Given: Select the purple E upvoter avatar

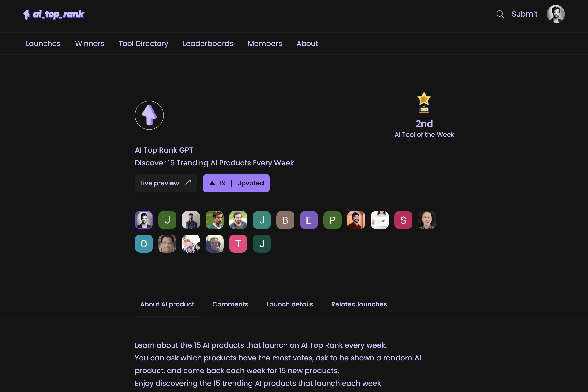Looking at the screenshot, I should (x=309, y=220).
